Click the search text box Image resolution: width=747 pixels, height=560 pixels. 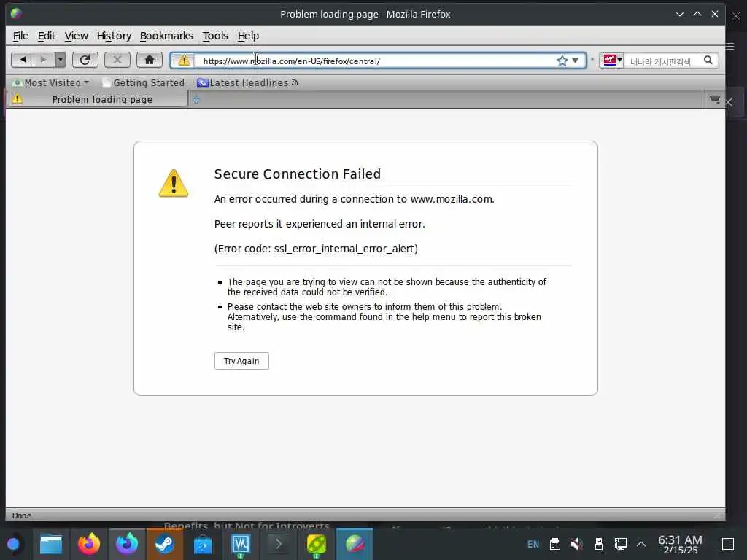click(x=662, y=61)
